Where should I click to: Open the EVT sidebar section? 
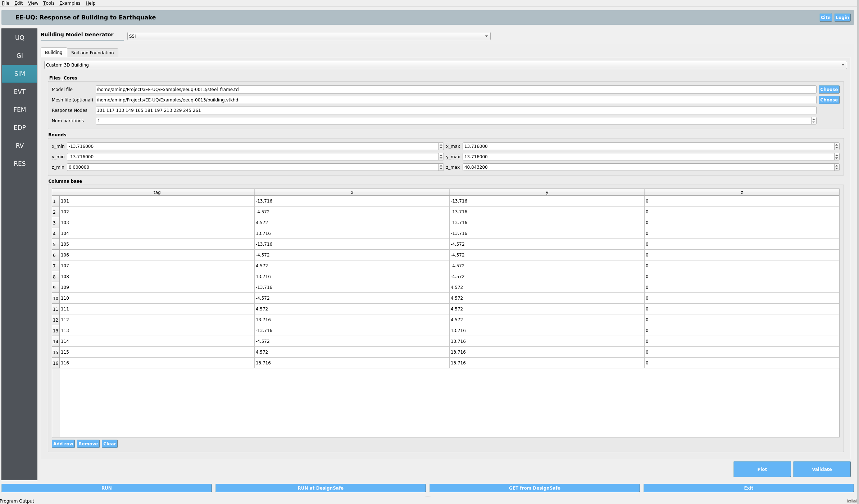coord(19,92)
